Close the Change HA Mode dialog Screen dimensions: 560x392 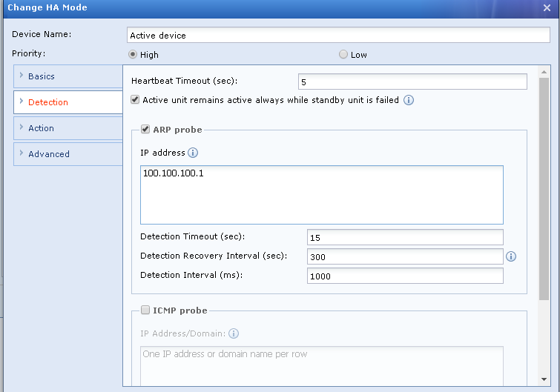point(547,7)
